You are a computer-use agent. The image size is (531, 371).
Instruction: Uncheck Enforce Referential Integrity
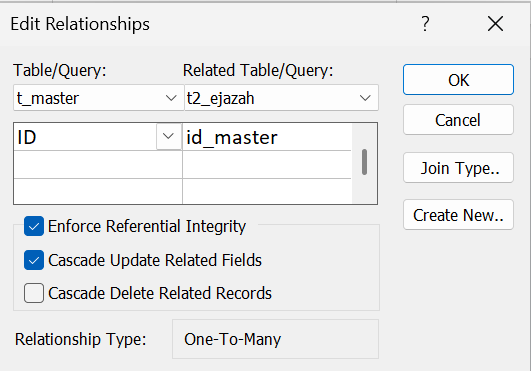(x=34, y=226)
